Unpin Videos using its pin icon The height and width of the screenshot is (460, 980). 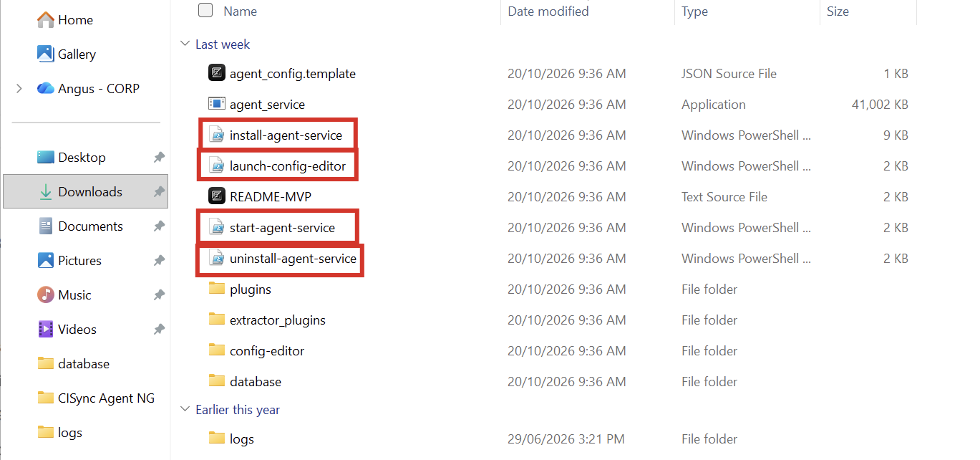click(x=160, y=329)
